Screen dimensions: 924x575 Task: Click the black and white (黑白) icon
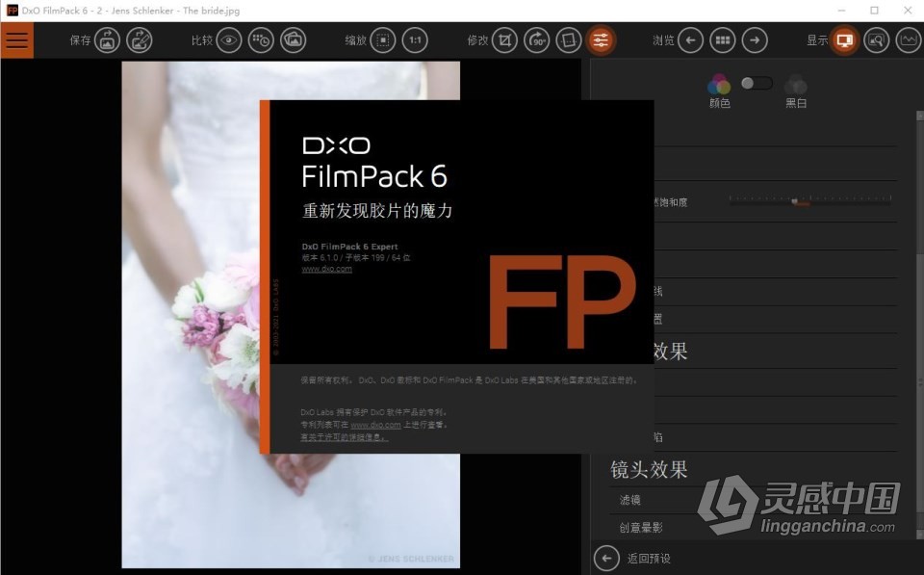pos(796,85)
